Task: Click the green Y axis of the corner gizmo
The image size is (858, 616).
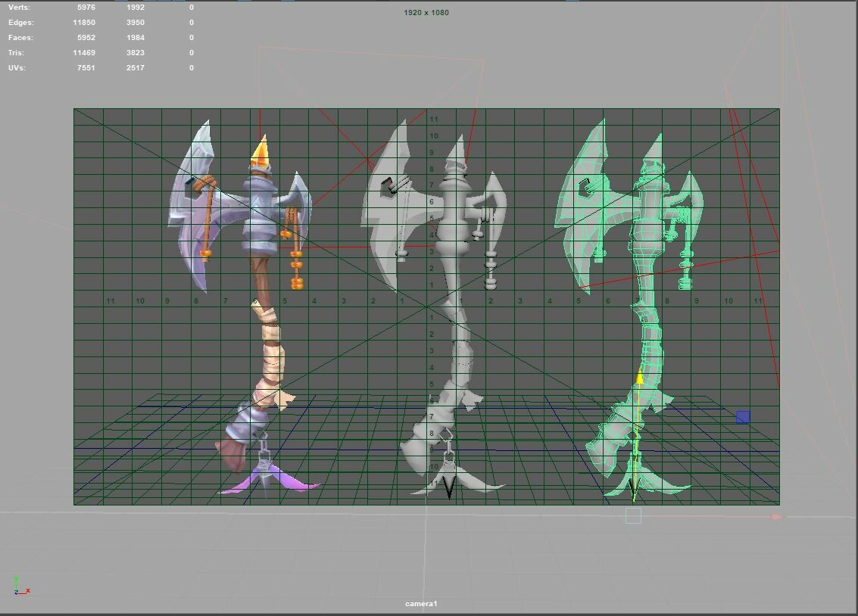Action: [x=17, y=580]
